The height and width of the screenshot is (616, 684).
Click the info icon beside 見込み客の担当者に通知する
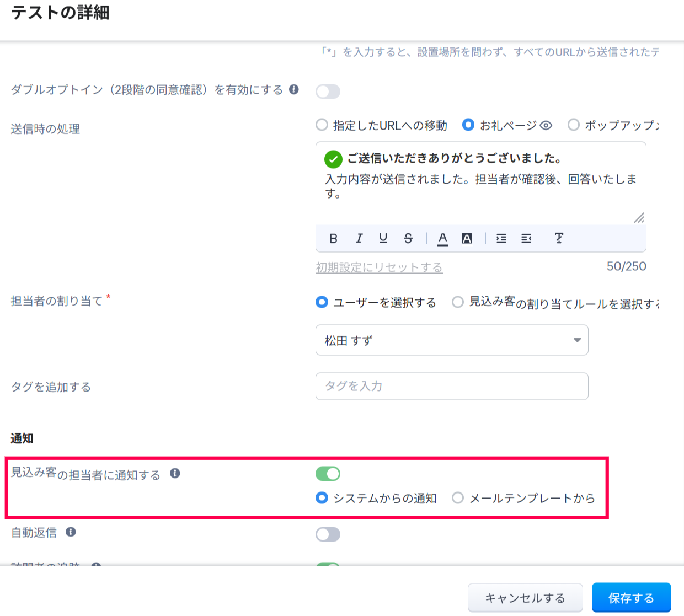[x=175, y=474]
